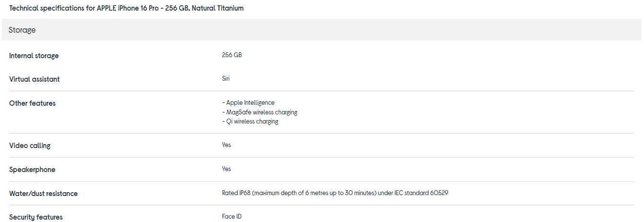Select the Water/dust resistance label
Screen dimensions: 644x222
coord(43,194)
